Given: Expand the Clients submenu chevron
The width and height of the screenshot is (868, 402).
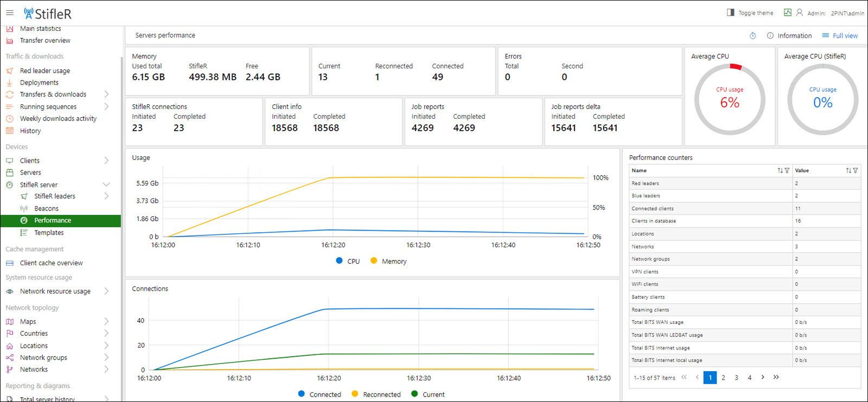Looking at the screenshot, I should (106, 161).
